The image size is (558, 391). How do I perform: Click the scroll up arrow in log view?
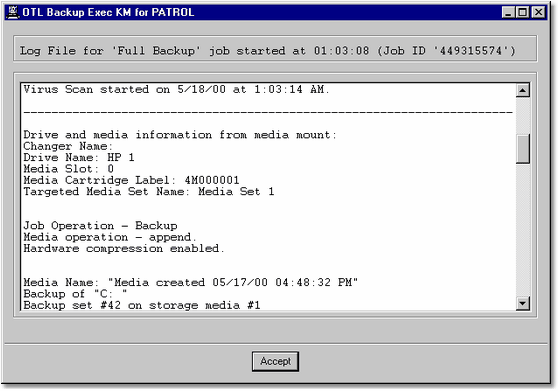[522, 90]
